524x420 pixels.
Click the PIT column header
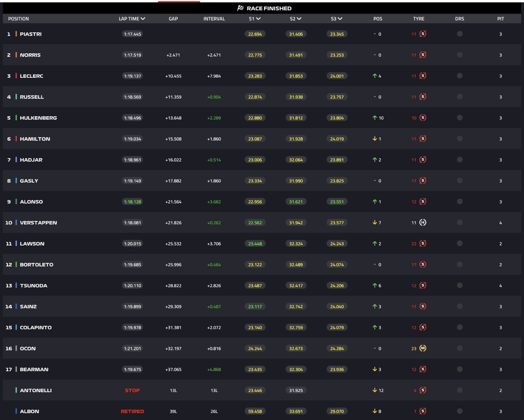coord(501,19)
